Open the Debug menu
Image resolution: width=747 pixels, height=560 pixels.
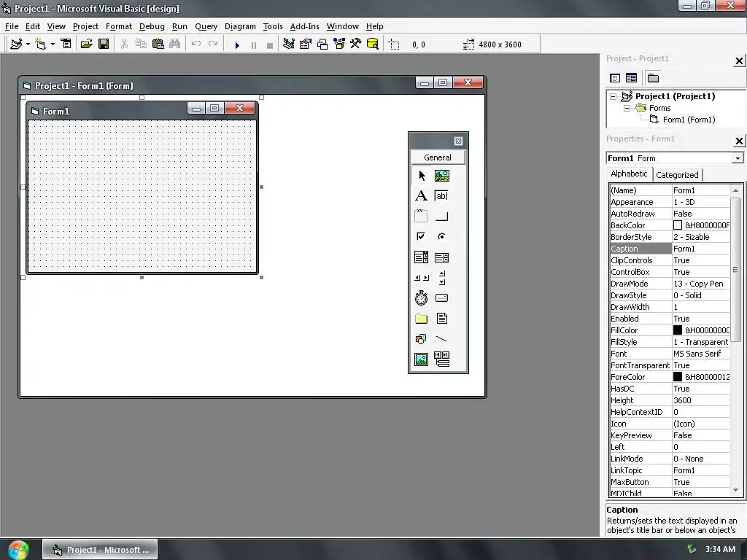(152, 26)
